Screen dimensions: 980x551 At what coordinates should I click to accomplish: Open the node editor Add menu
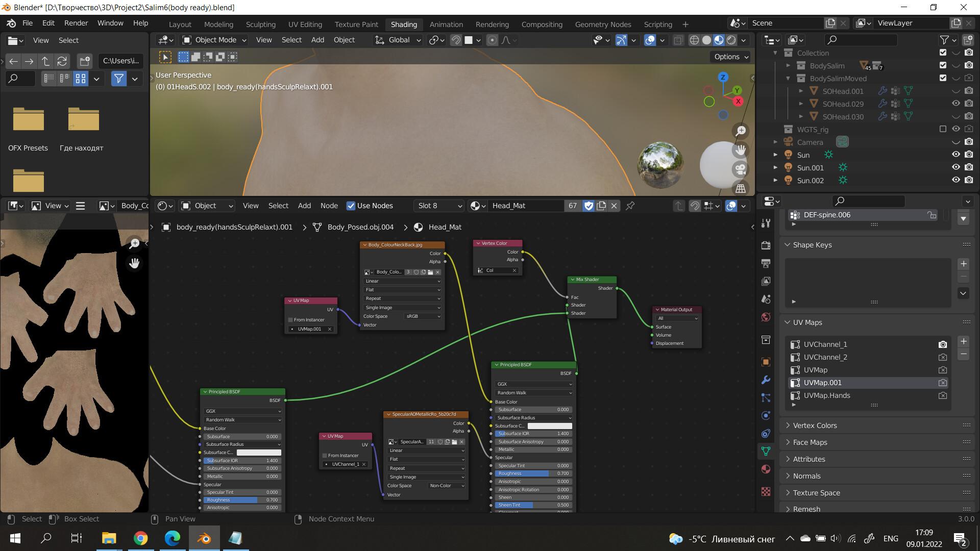(304, 206)
